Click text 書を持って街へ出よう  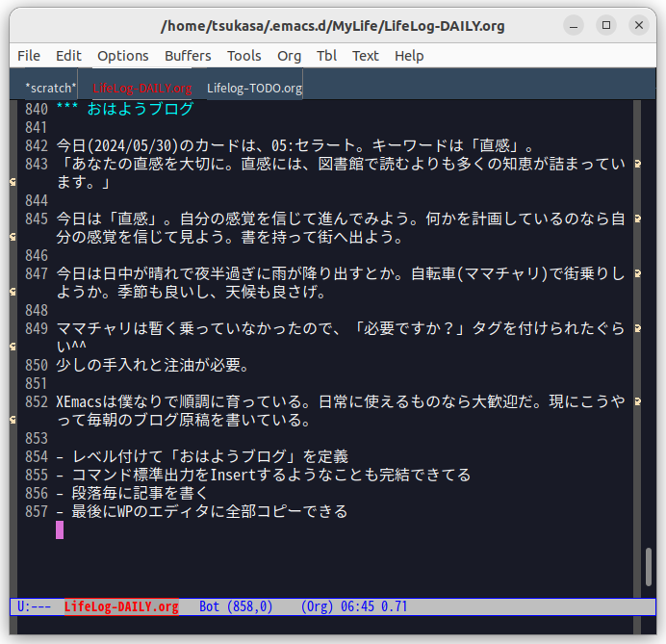[318, 237]
